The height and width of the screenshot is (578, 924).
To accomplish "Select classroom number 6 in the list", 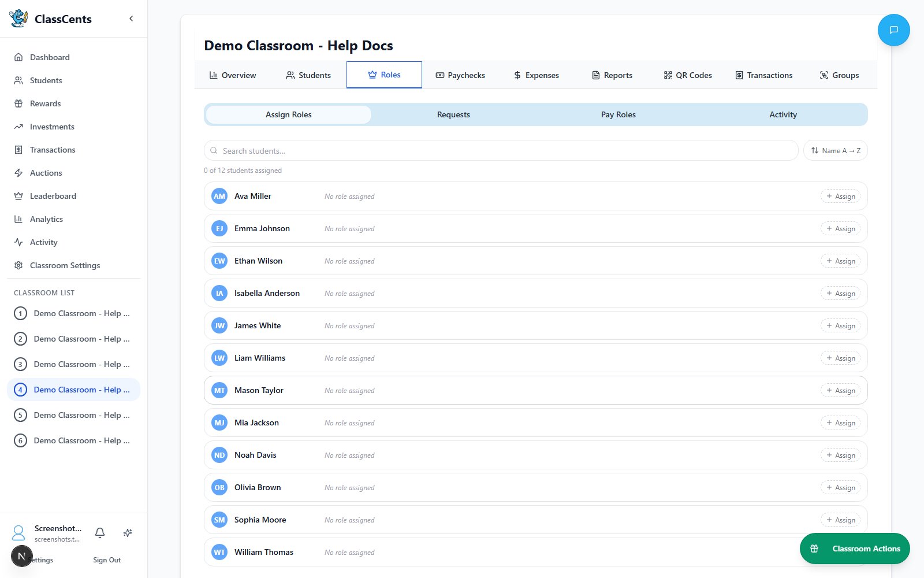I will 73,440.
